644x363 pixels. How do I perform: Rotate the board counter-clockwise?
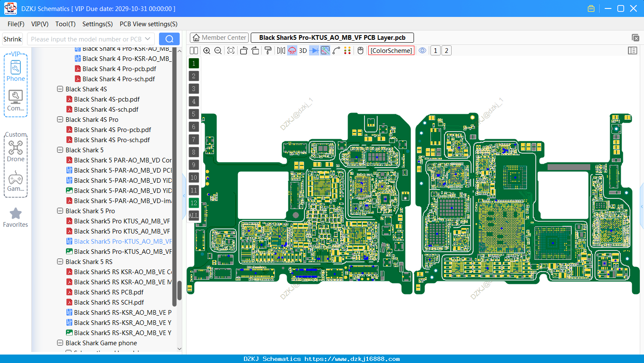[244, 50]
